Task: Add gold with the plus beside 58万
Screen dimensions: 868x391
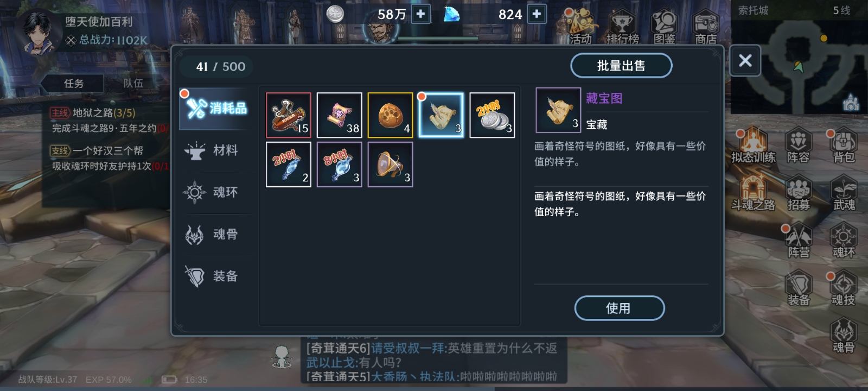Action: [421, 14]
